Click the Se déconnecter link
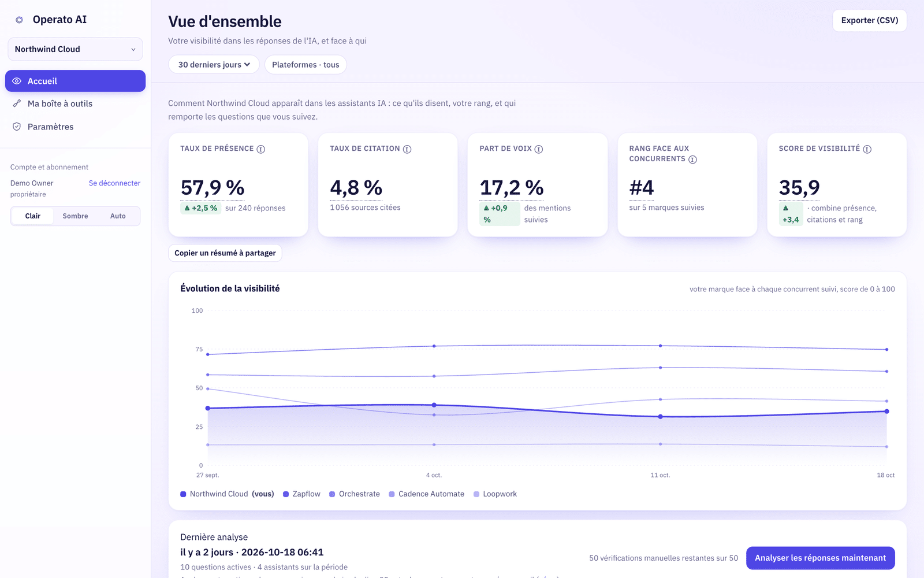The image size is (924, 578). pos(114,183)
